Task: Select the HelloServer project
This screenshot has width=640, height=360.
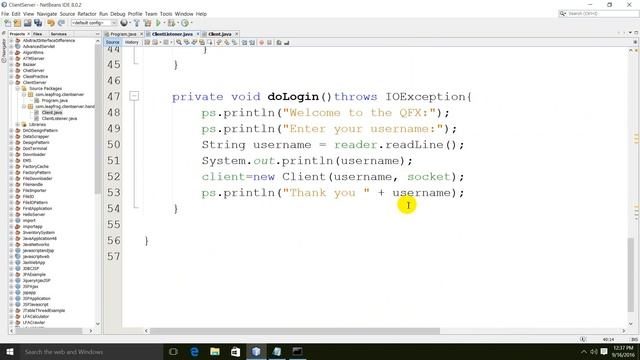Action: click(x=34, y=215)
